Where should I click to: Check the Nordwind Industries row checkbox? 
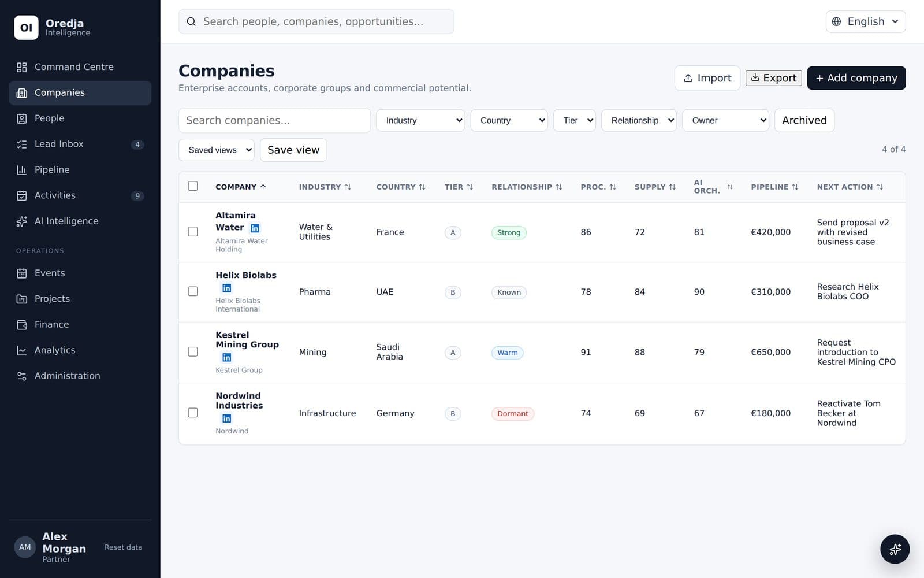(193, 413)
